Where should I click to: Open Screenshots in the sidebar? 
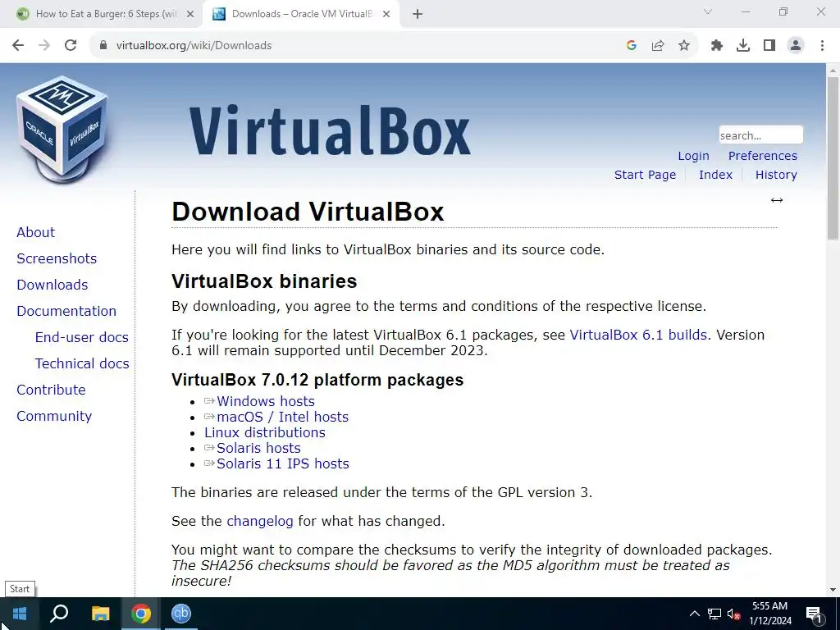coord(57,258)
